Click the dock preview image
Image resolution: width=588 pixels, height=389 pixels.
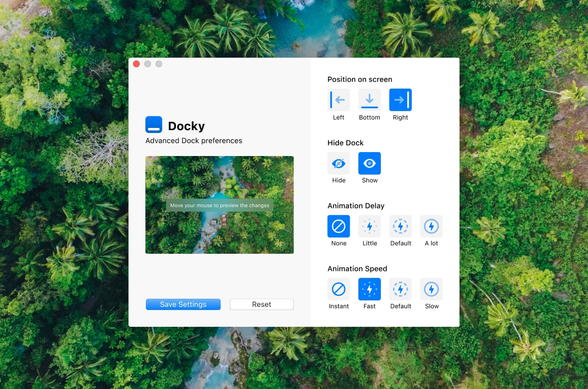pos(219,204)
